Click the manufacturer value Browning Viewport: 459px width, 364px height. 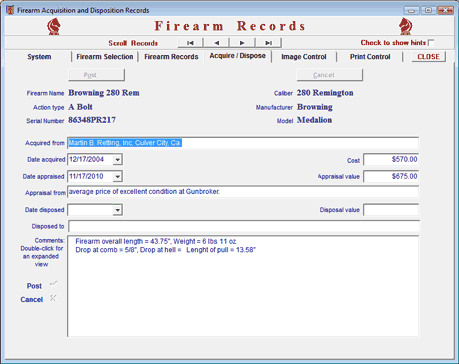pyautogui.click(x=315, y=107)
